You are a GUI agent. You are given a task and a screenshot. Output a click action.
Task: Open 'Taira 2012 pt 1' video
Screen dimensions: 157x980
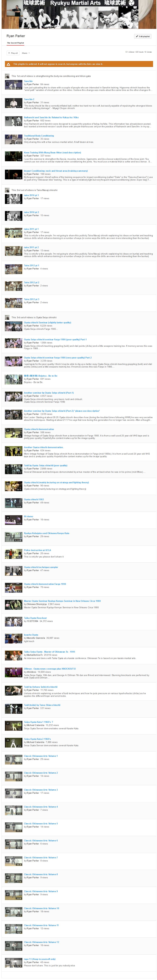pos(31,266)
